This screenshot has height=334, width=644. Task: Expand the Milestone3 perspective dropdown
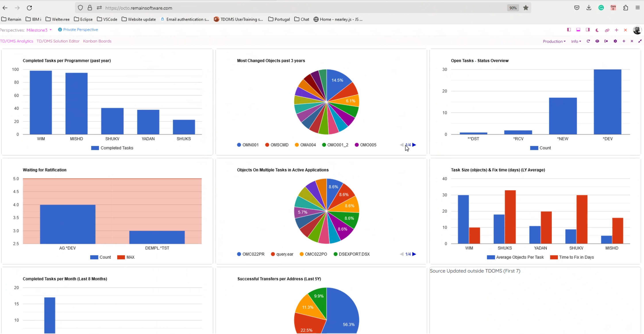tap(39, 30)
